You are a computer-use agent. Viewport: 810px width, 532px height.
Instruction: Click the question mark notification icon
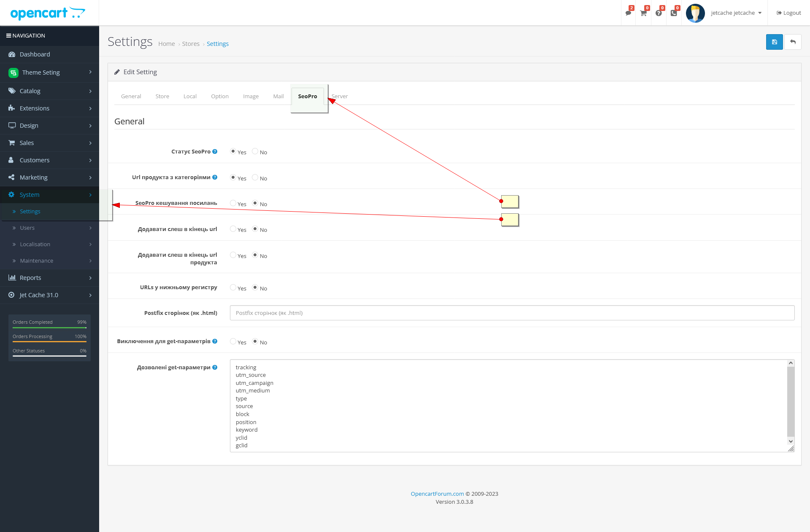659,13
